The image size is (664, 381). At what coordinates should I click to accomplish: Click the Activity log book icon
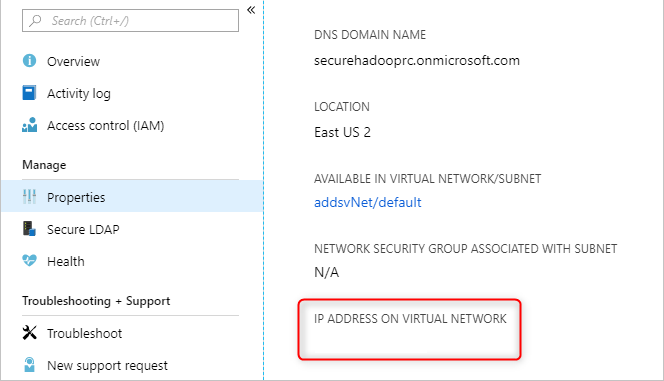pos(29,93)
